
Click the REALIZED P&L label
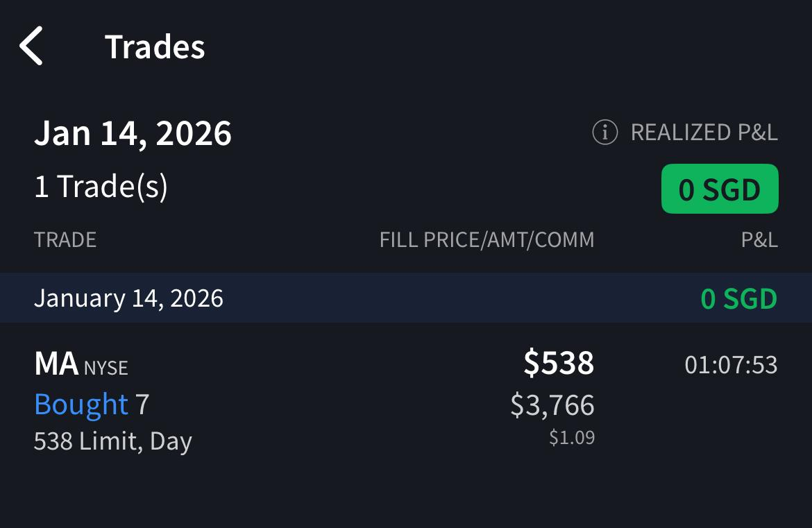[704, 132]
